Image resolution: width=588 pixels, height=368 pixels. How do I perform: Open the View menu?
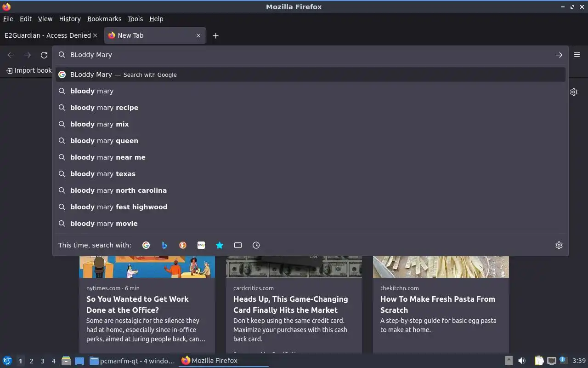coord(45,19)
